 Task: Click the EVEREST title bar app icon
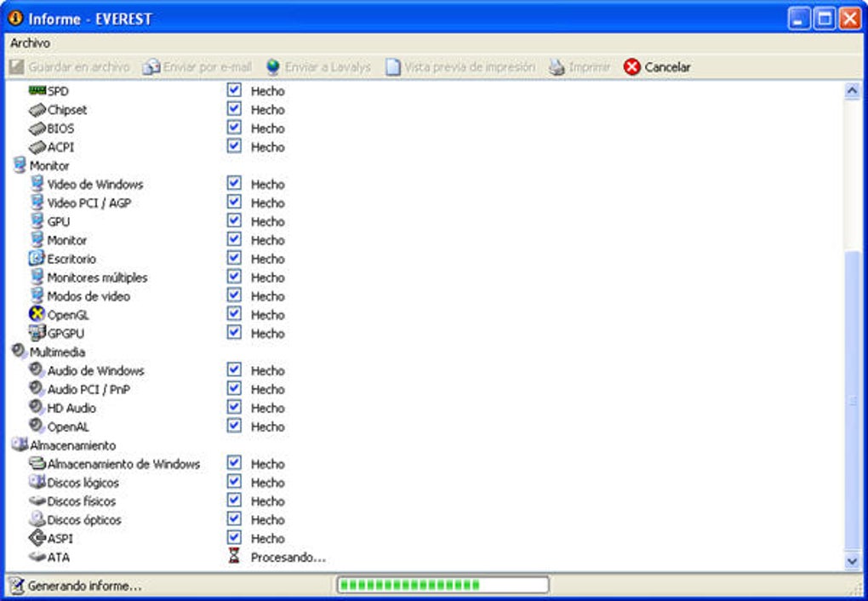coord(15,18)
